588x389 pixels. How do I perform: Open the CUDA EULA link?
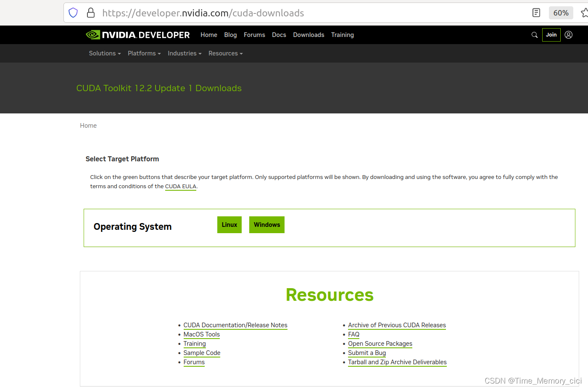point(181,187)
